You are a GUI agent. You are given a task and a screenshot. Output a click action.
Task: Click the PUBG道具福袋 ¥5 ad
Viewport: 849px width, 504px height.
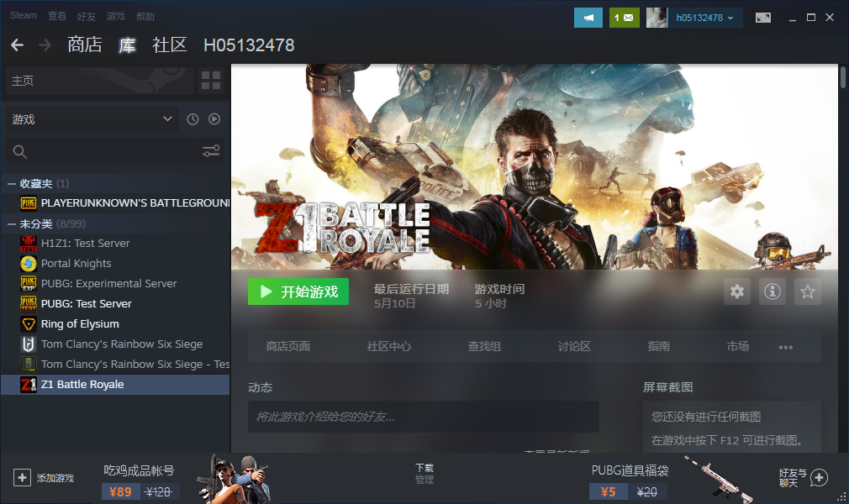[670, 479]
